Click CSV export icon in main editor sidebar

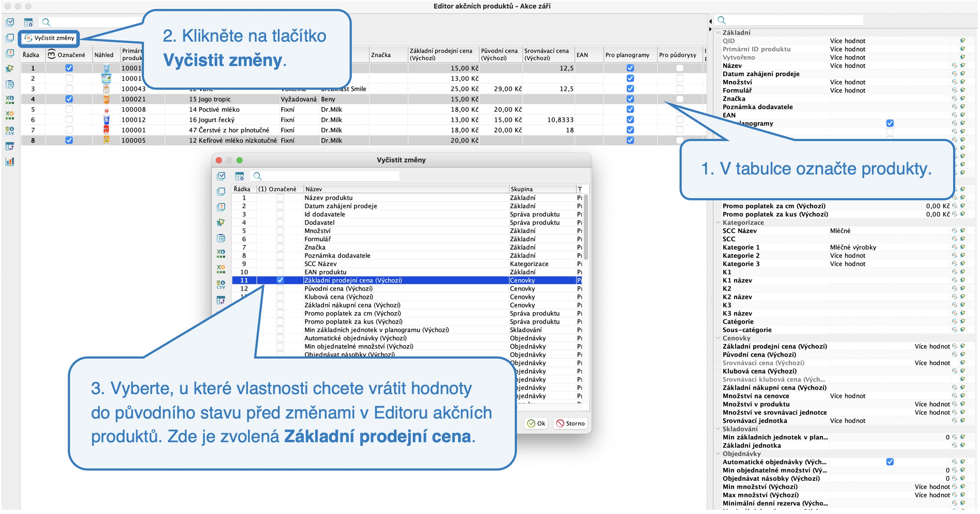(x=10, y=131)
